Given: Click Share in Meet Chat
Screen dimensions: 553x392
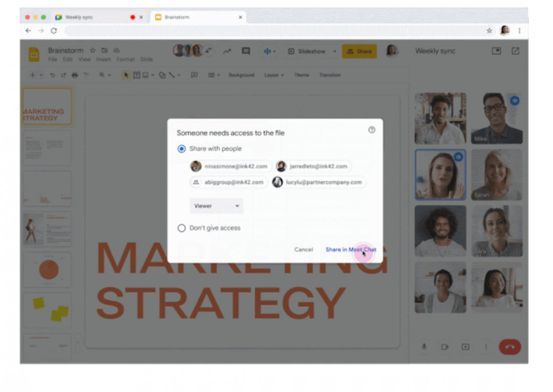Looking at the screenshot, I should [x=351, y=250].
